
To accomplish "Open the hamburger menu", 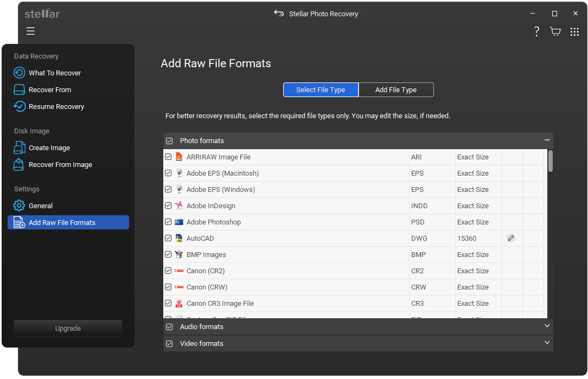I will coord(30,31).
